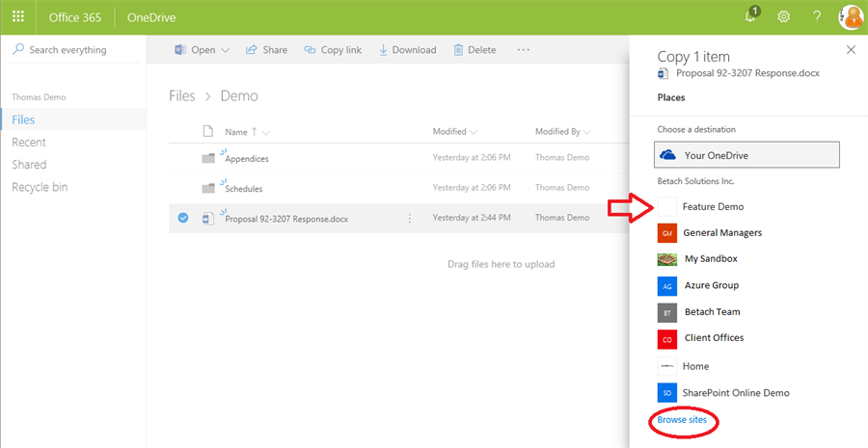Expand the Open button dropdown chevron
Screen dimensions: 868x448
(225, 50)
